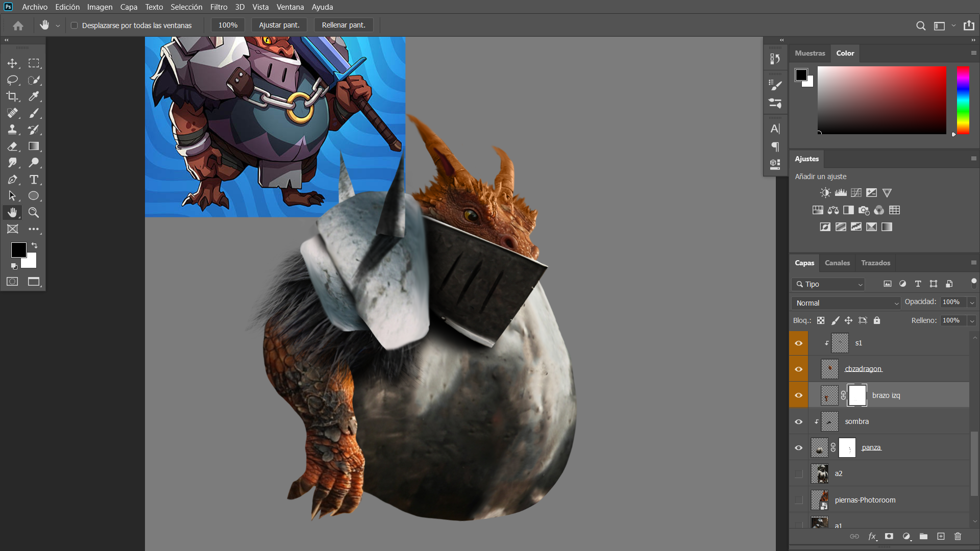The height and width of the screenshot is (551, 980).
Task: Open the blend mode Normal dropdown
Action: [846, 303]
